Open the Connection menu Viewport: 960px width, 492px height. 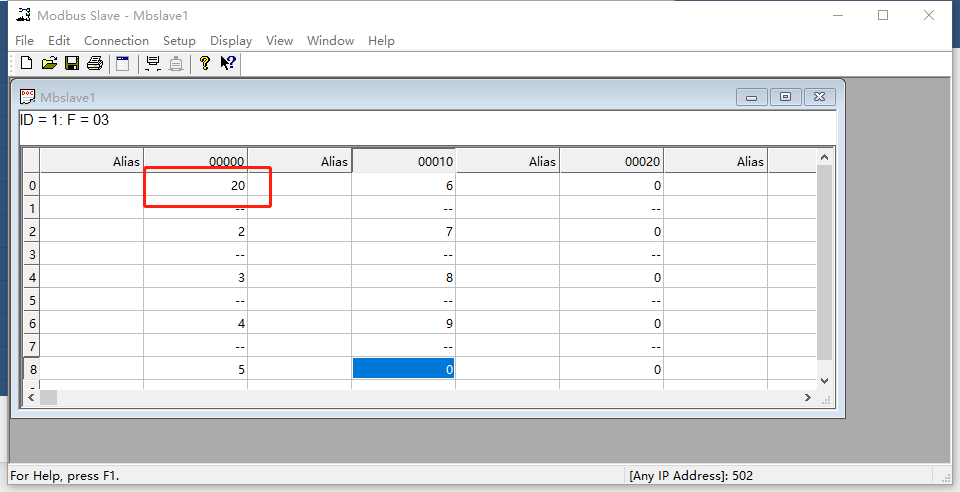116,40
